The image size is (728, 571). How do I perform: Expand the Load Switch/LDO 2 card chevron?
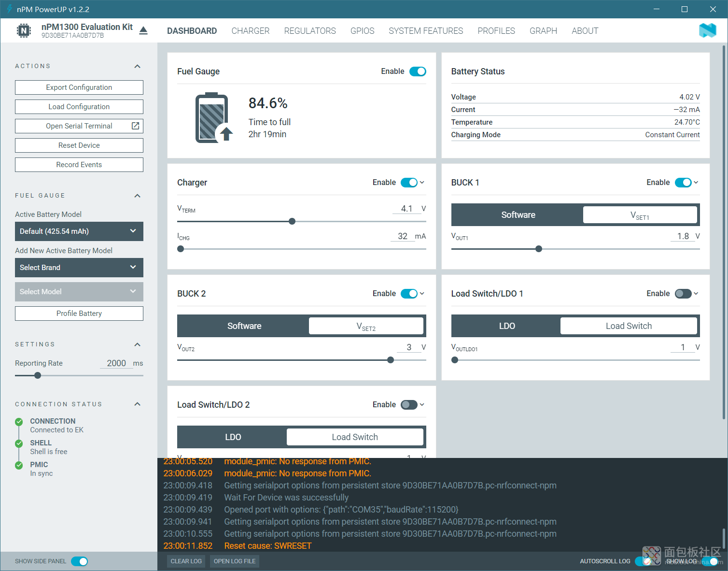tap(422, 405)
